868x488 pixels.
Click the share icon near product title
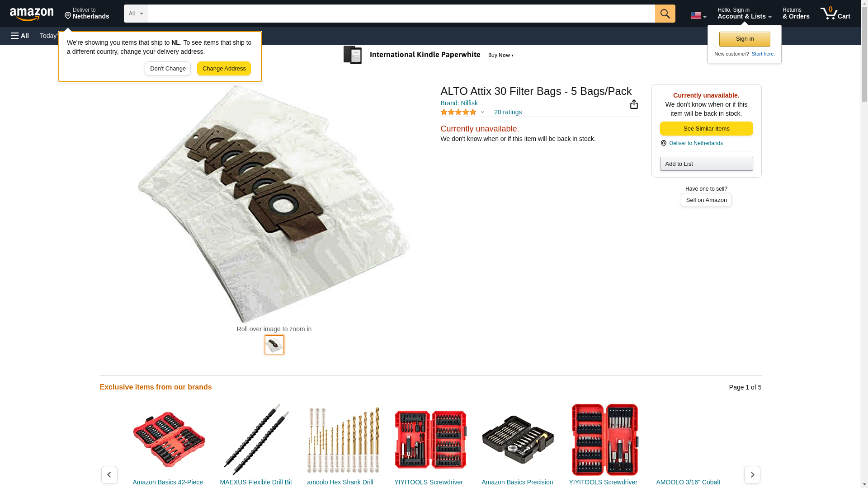pos(634,104)
